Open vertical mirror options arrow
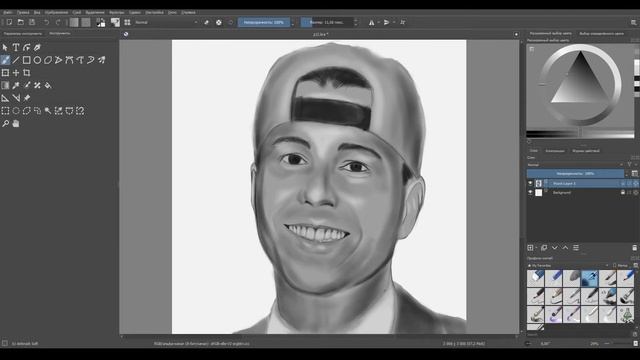640x360 pixels. click(393, 22)
